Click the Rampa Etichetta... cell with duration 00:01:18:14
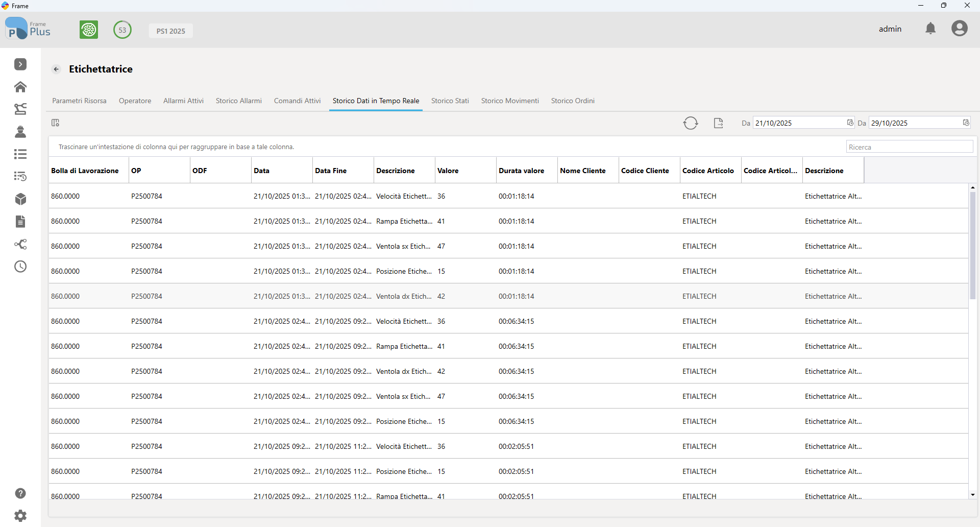Viewport: 980px width, 527px height. [404, 221]
